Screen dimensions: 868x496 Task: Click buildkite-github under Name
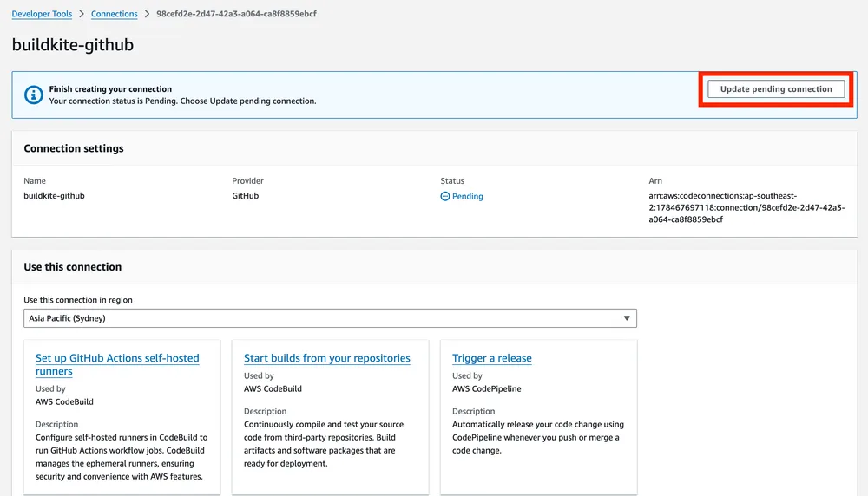click(54, 196)
